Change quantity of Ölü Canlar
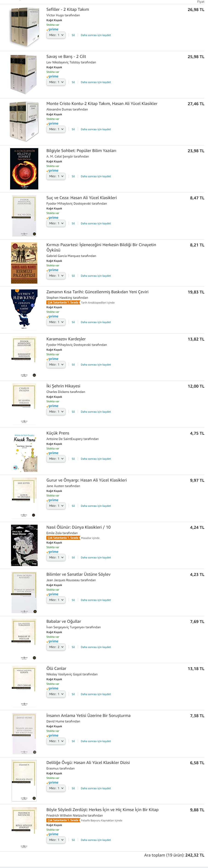The image size is (208, 868). [x=56, y=694]
